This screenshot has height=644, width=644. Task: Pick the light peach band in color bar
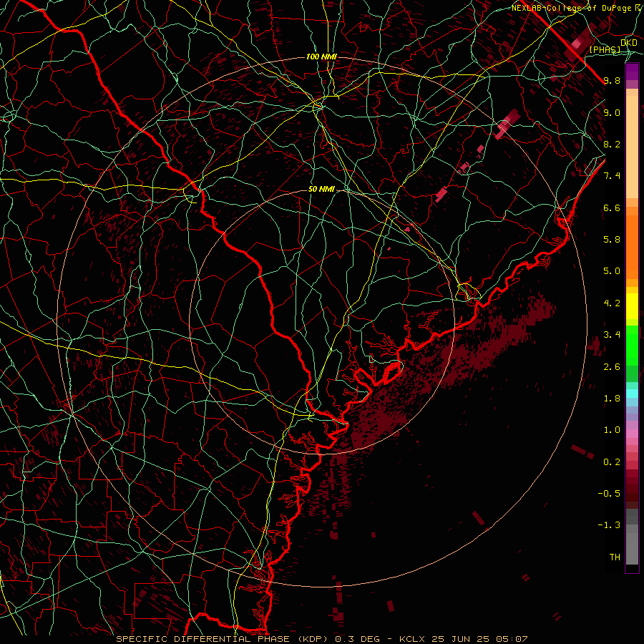632,147
